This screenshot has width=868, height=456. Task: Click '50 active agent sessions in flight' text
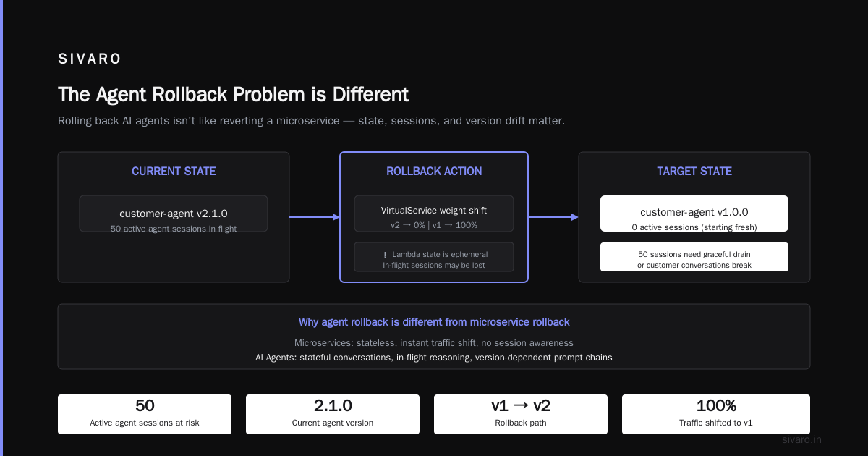[174, 229]
